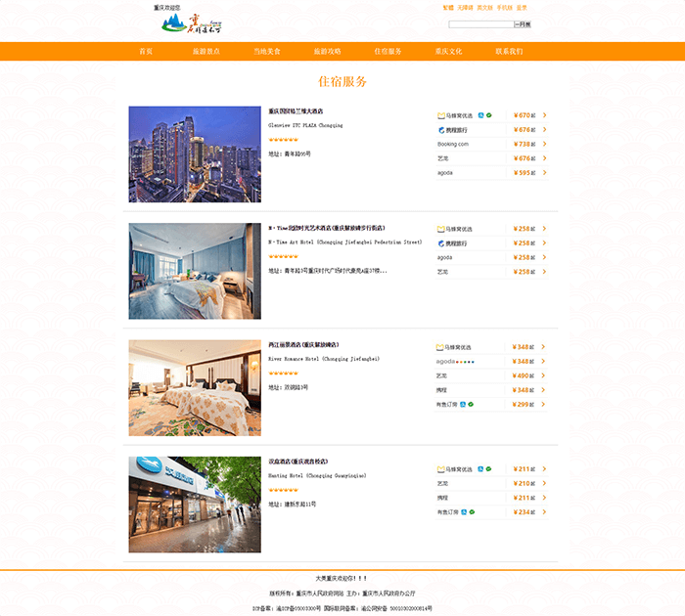The width and height of the screenshot is (685, 616).
Task: Open the Hanting Hotel storefront photo
Action: click(x=195, y=504)
